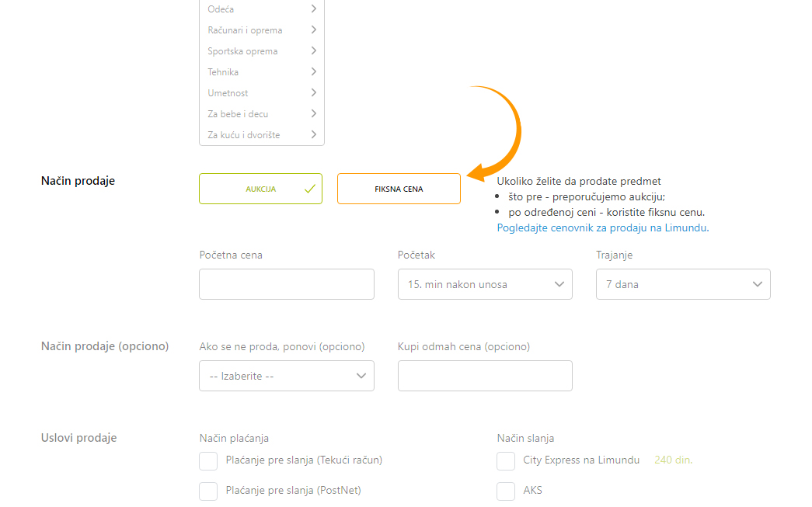This screenshot has height=507, width=812.
Task: Open Trajanje dropdown showing 7 dana
Action: point(683,284)
